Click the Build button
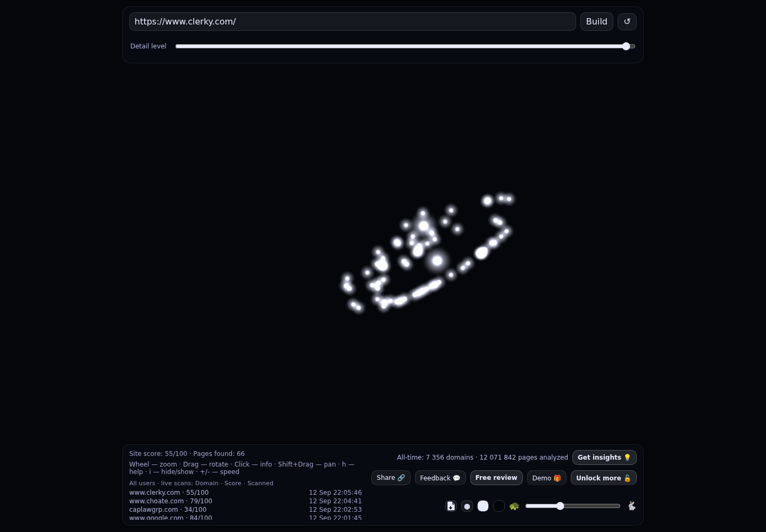The width and height of the screenshot is (766, 532). click(597, 22)
